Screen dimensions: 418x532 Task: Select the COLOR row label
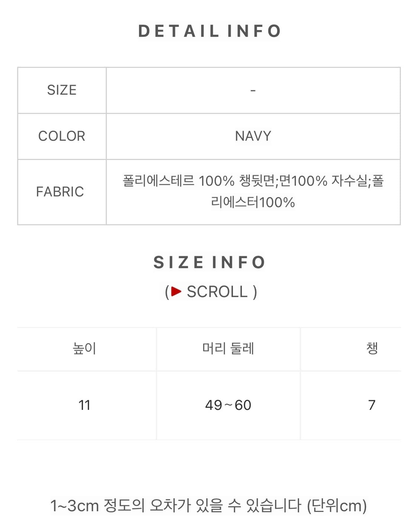62,136
